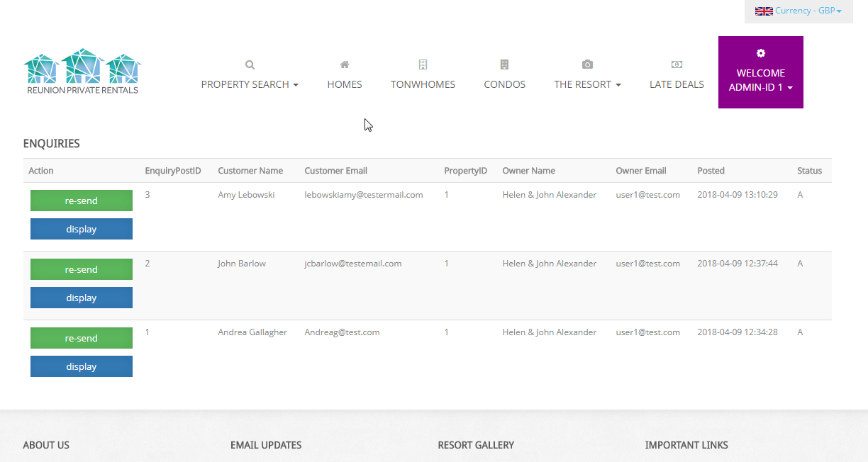Click customer name Amy Lebowski

click(246, 195)
